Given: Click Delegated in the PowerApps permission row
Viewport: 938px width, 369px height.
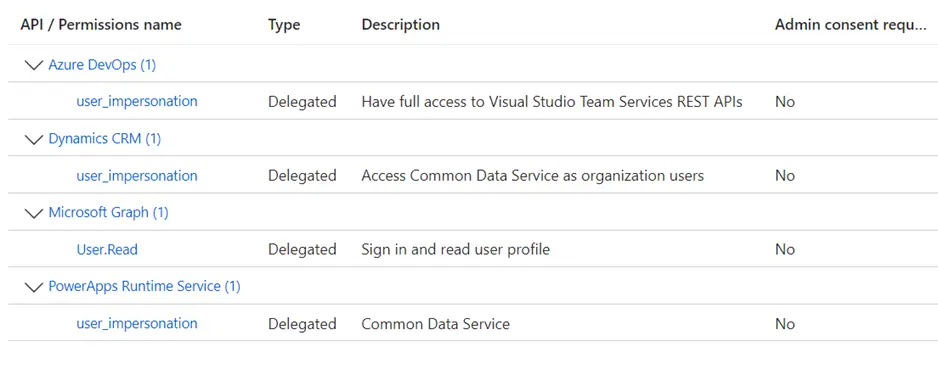Looking at the screenshot, I should point(302,324).
